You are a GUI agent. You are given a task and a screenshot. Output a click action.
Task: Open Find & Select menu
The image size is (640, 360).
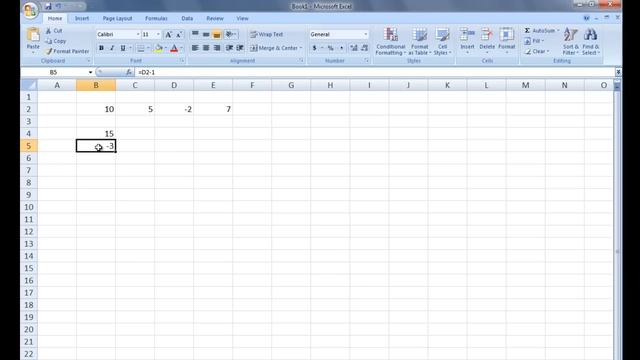pos(590,41)
